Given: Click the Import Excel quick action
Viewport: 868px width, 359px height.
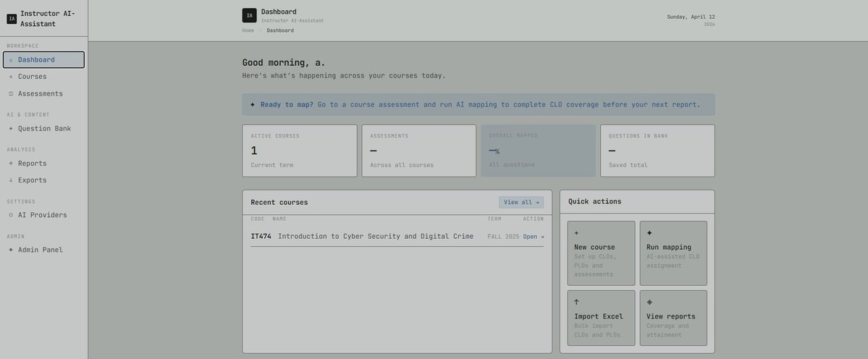Looking at the screenshot, I should click(601, 318).
